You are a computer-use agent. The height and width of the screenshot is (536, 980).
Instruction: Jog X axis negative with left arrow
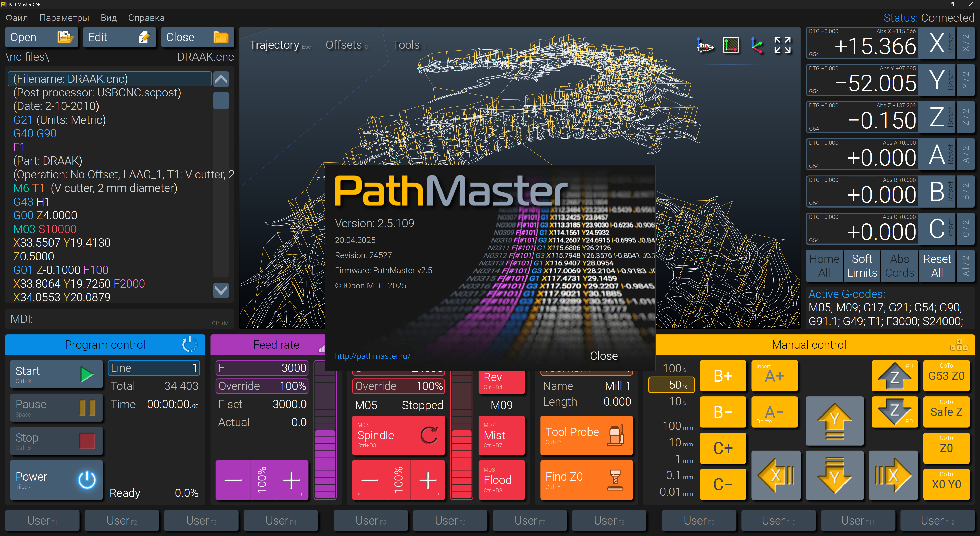point(776,476)
